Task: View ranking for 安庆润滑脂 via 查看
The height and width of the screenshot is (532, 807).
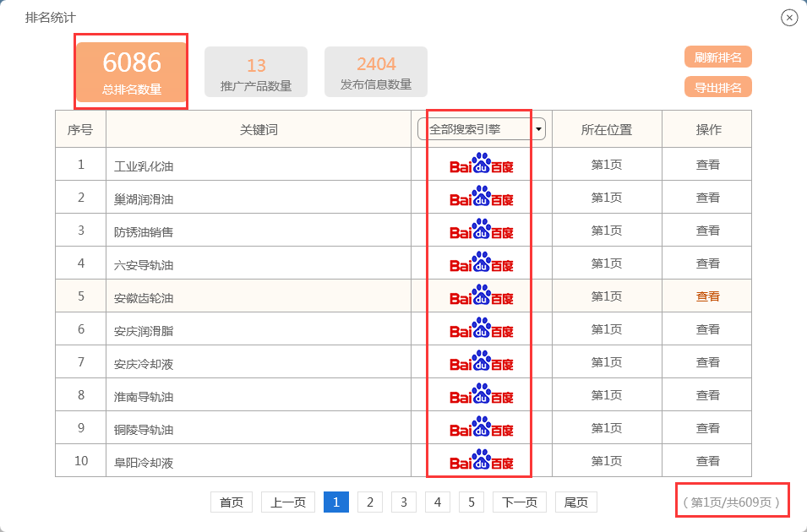Action: (707, 329)
